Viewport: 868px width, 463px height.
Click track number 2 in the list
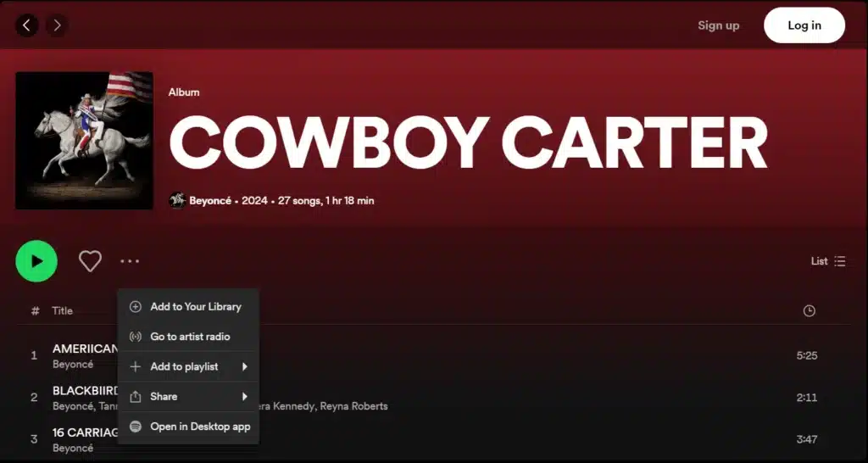pos(34,398)
